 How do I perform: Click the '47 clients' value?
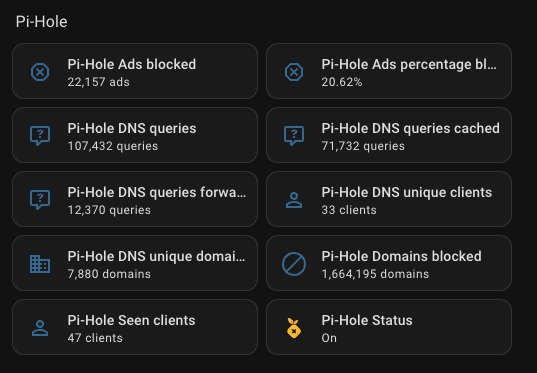click(x=95, y=338)
